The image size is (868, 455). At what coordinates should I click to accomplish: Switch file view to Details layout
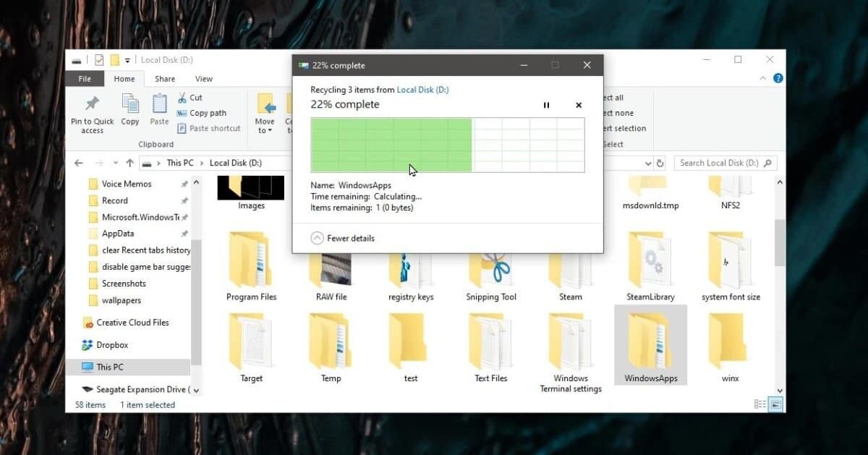[758, 403]
